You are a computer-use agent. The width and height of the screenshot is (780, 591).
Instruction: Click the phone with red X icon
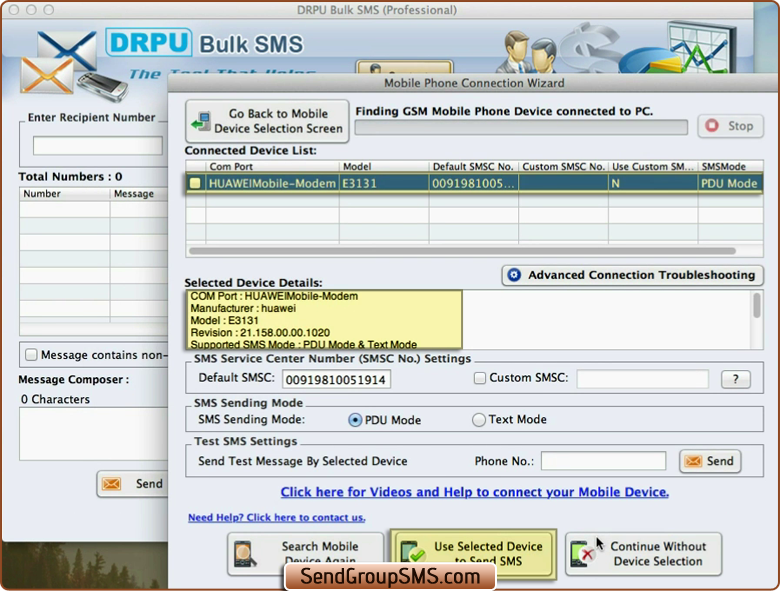pyautogui.click(x=582, y=554)
